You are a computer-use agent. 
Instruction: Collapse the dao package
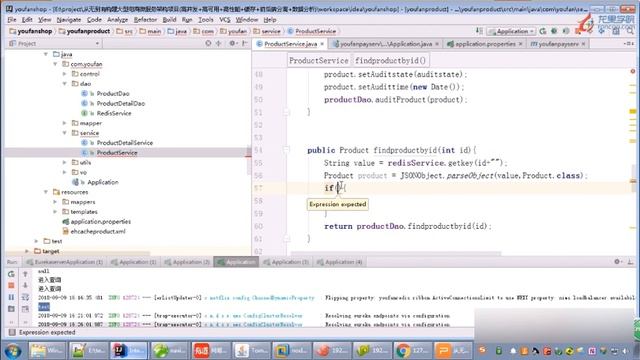64,84
